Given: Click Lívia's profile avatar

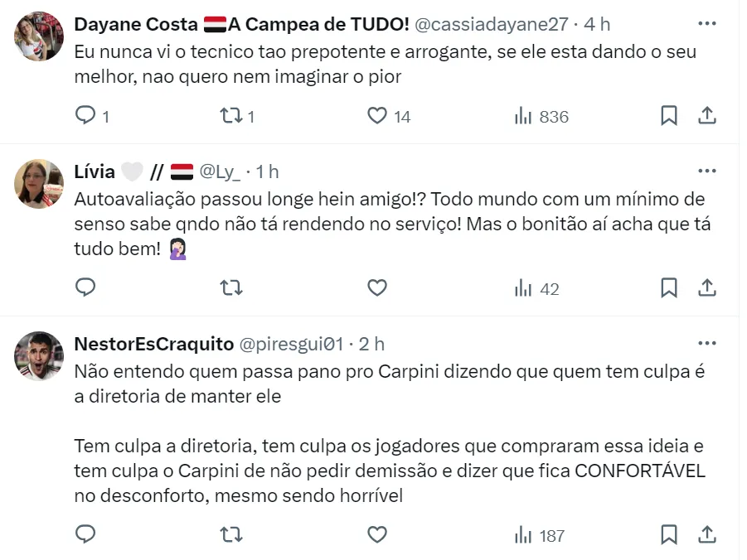Looking at the screenshot, I should [39, 184].
